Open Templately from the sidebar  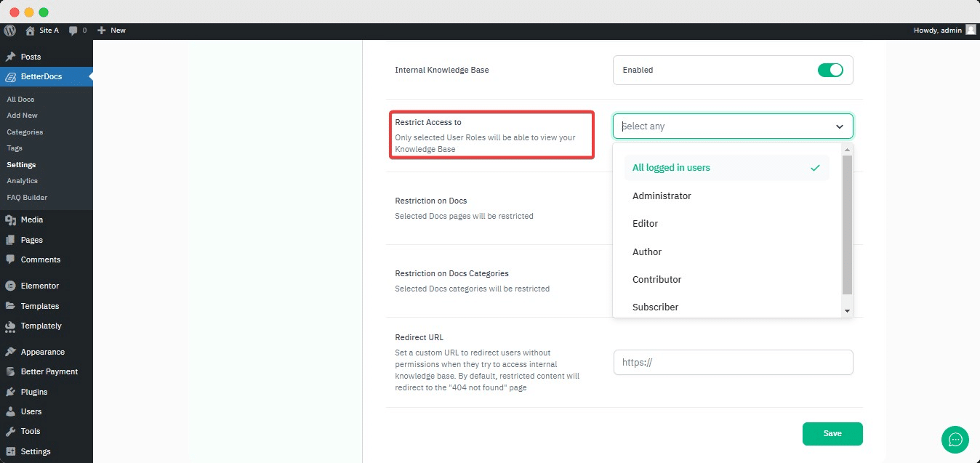point(41,326)
